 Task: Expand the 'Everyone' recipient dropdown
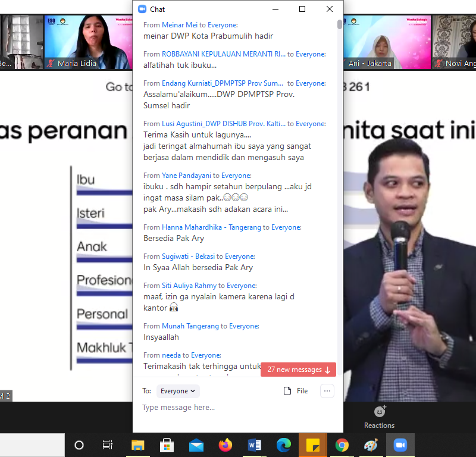[x=178, y=391]
